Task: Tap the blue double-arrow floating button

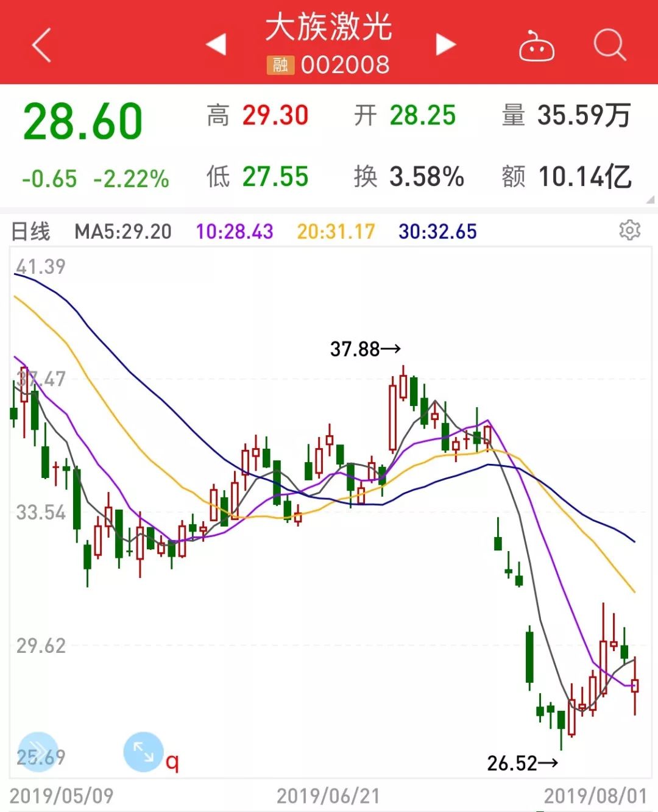Action: [x=38, y=752]
